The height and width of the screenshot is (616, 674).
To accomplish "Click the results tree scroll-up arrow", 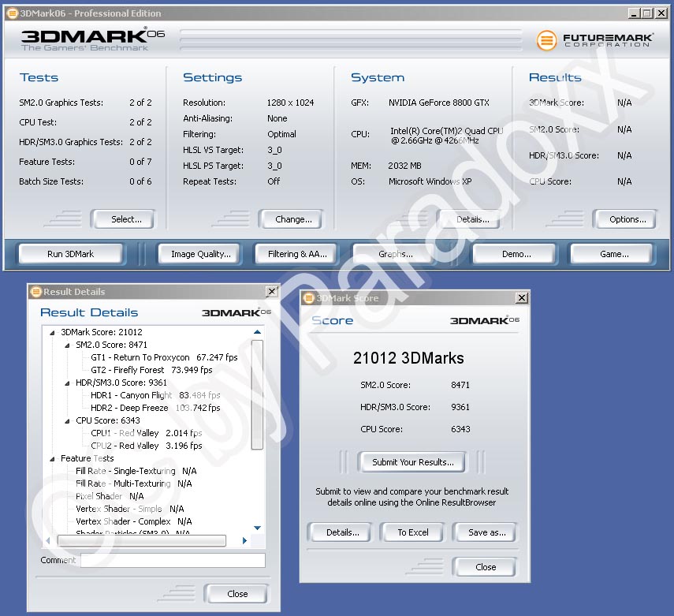I will click(257, 333).
